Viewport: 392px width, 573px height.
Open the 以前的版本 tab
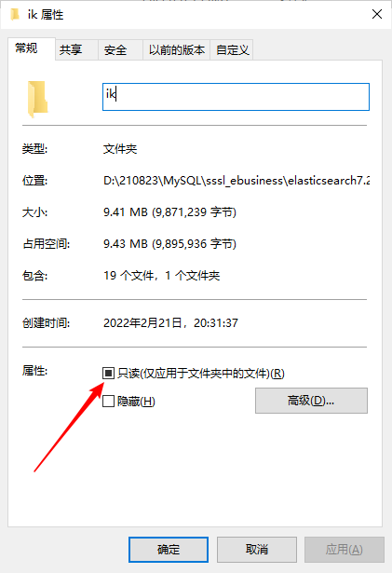click(177, 49)
